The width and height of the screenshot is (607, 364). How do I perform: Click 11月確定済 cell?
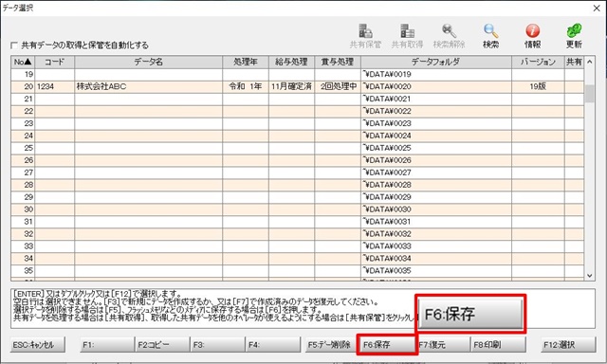tap(291, 86)
